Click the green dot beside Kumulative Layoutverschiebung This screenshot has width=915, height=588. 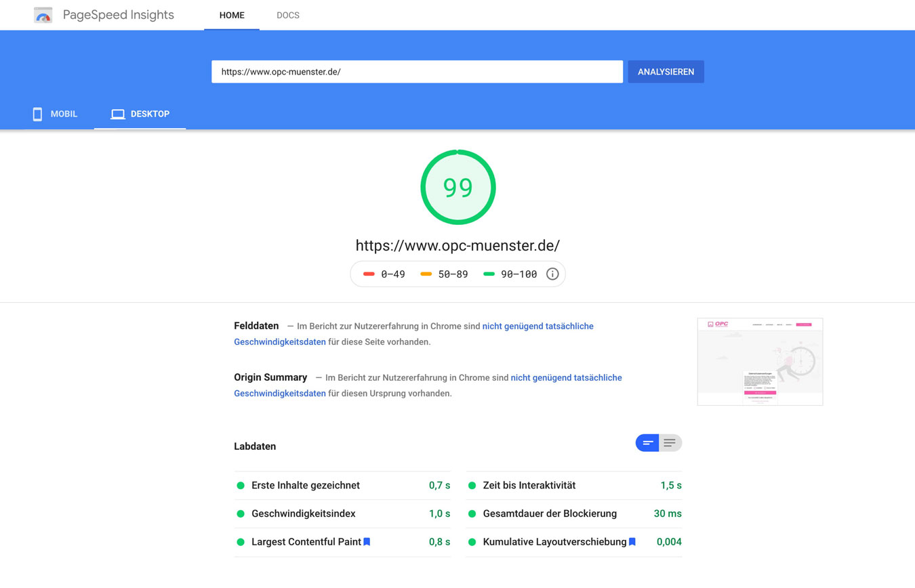[x=472, y=543]
